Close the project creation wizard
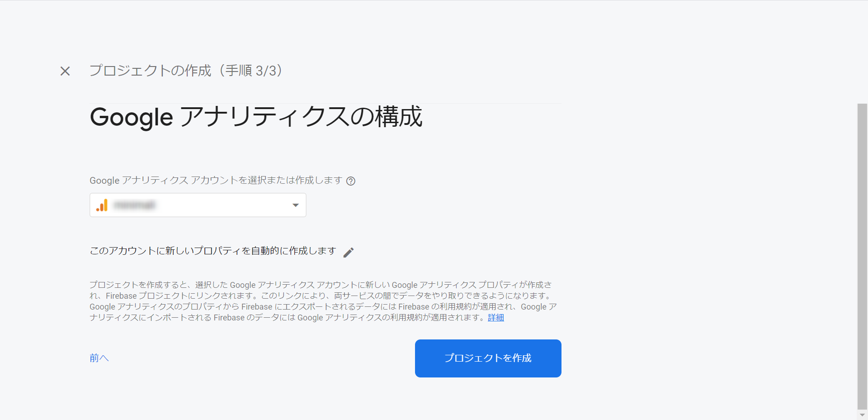Viewport: 868px width, 420px height. point(65,71)
